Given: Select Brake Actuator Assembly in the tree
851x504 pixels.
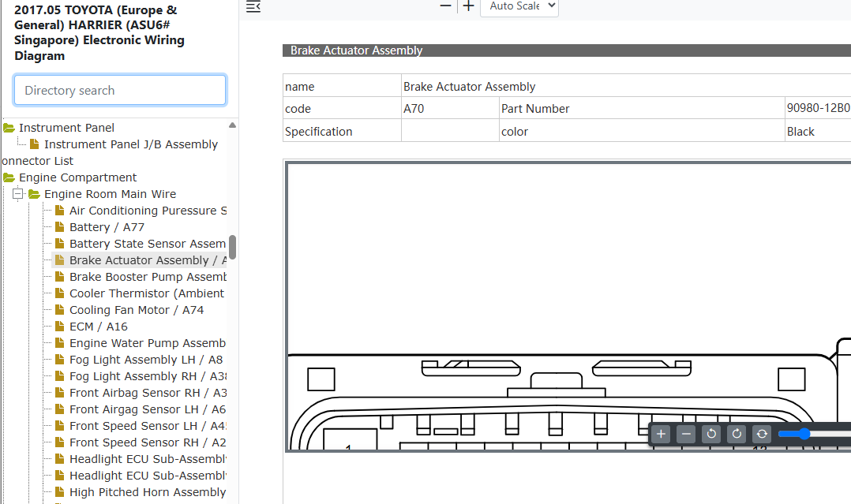Looking at the screenshot, I should coord(148,260).
